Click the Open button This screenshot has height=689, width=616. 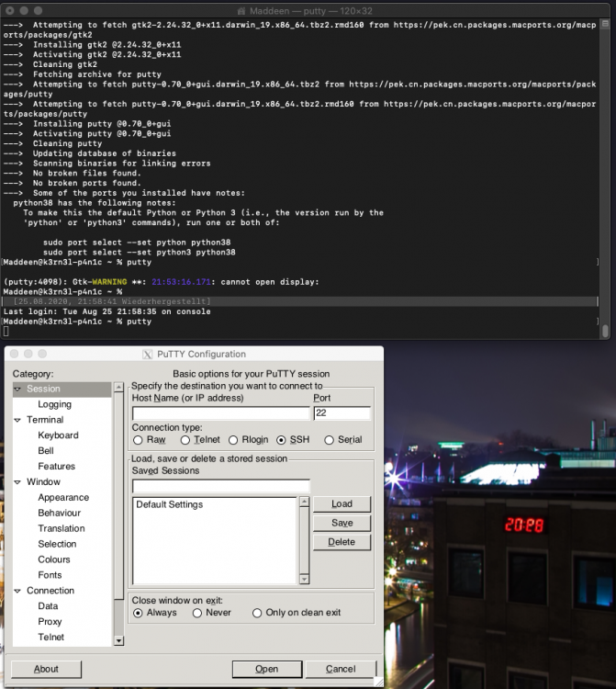(x=267, y=669)
